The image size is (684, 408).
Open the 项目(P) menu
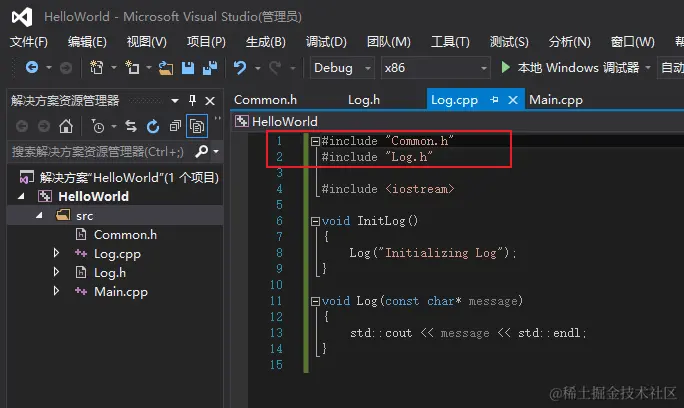coord(206,42)
